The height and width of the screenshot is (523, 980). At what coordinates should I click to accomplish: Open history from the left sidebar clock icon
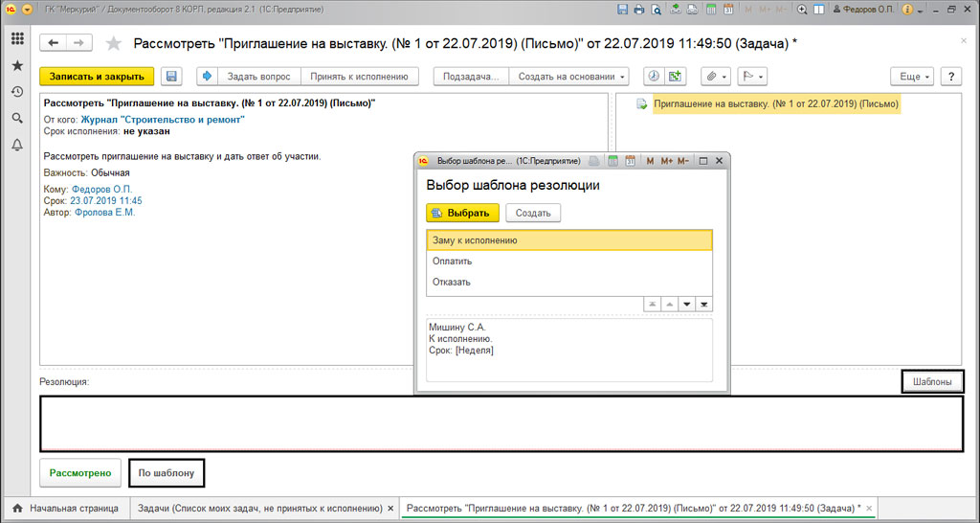click(17, 92)
